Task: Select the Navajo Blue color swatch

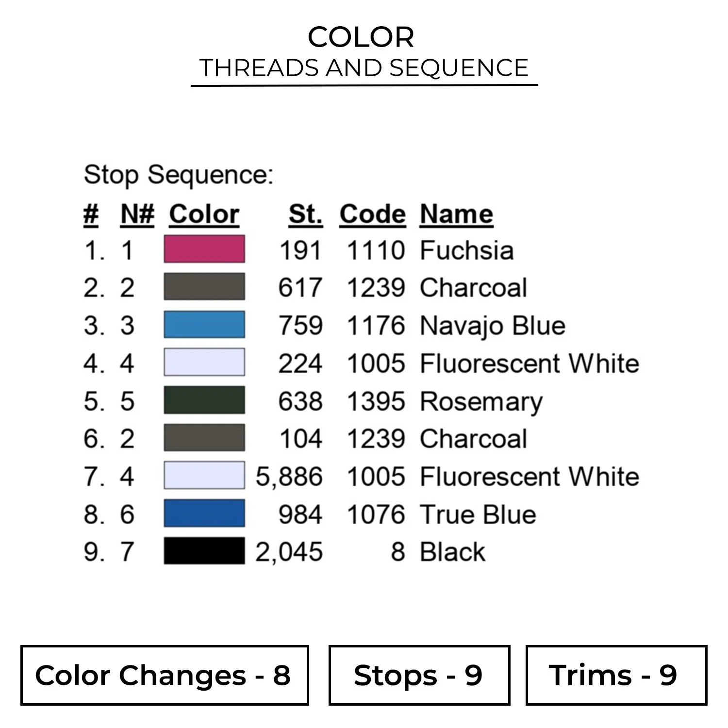Action: [x=204, y=325]
